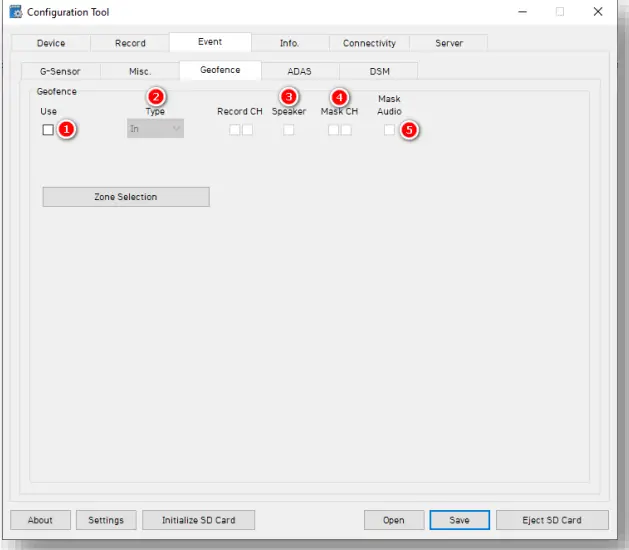Screen dimensions: 629x550
Task: Go to the Connectivity tab
Action: pos(369,43)
